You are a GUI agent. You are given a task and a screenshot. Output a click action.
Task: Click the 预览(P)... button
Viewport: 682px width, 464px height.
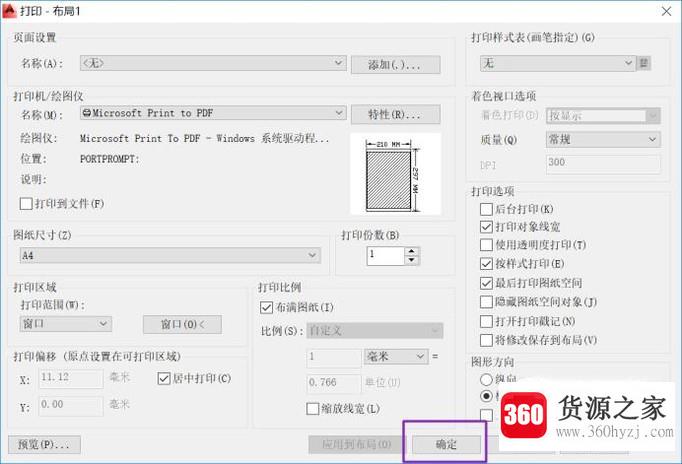point(44,444)
